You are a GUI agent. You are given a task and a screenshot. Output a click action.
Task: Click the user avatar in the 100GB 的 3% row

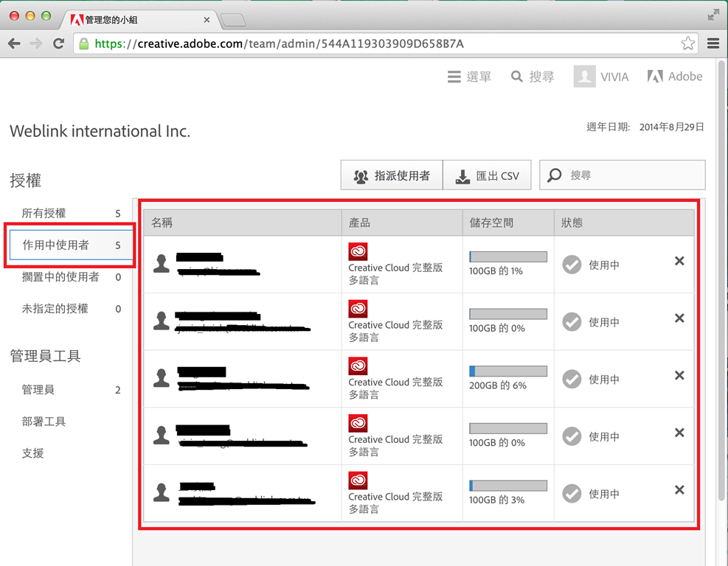tap(162, 492)
